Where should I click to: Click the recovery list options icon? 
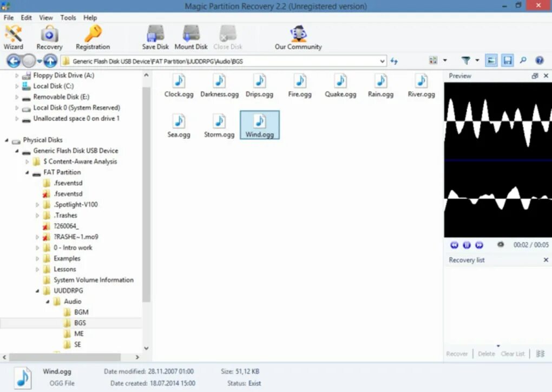point(541,354)
